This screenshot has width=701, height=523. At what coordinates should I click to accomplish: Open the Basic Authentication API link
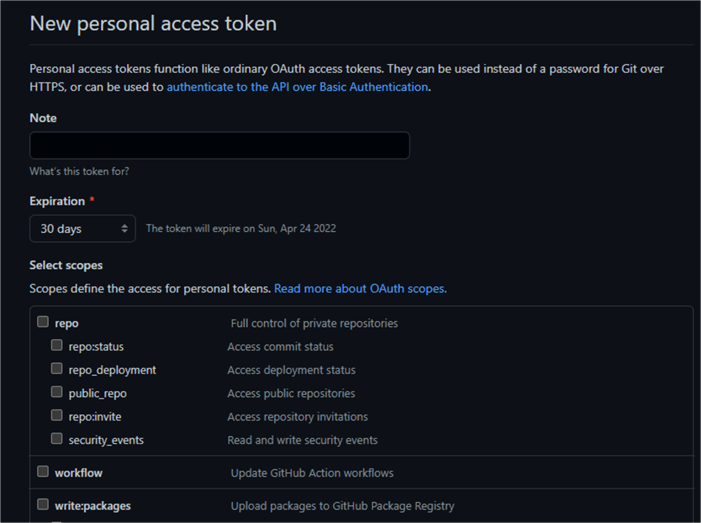point(298,87)
